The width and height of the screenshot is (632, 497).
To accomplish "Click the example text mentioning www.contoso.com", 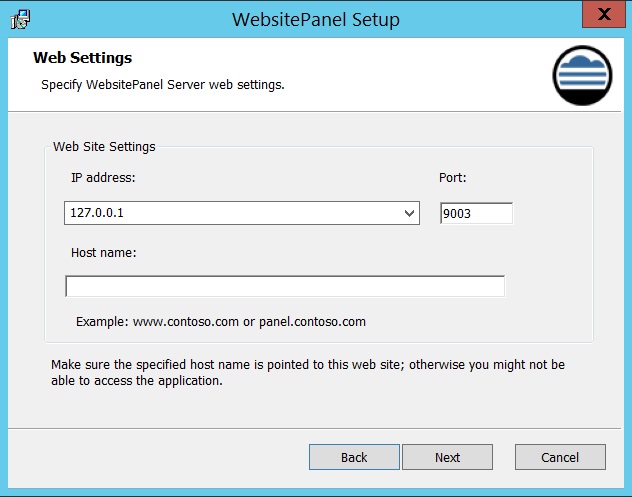I will click(221, 322).
